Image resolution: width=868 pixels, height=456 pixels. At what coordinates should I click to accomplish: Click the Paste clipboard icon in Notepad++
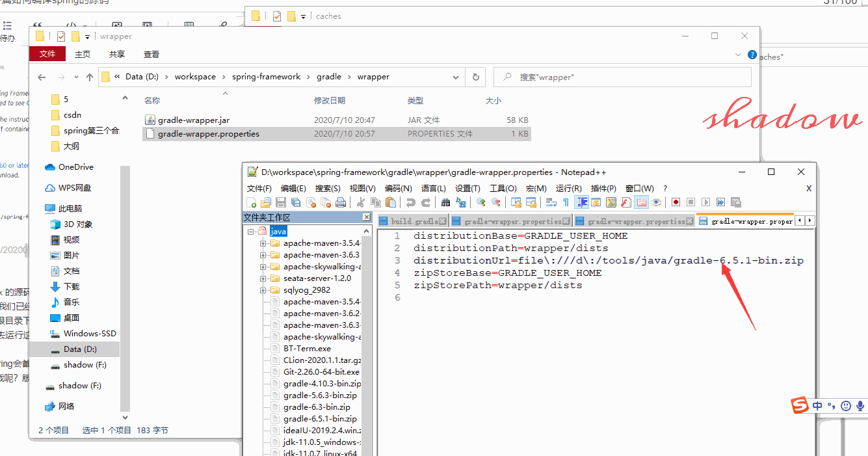pos(390,202)
